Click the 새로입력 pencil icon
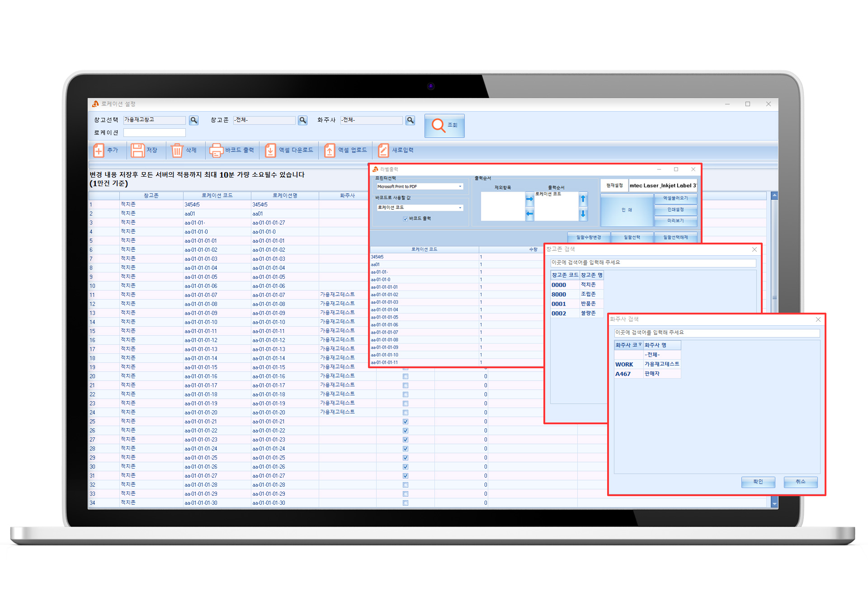 coord(383,150)
